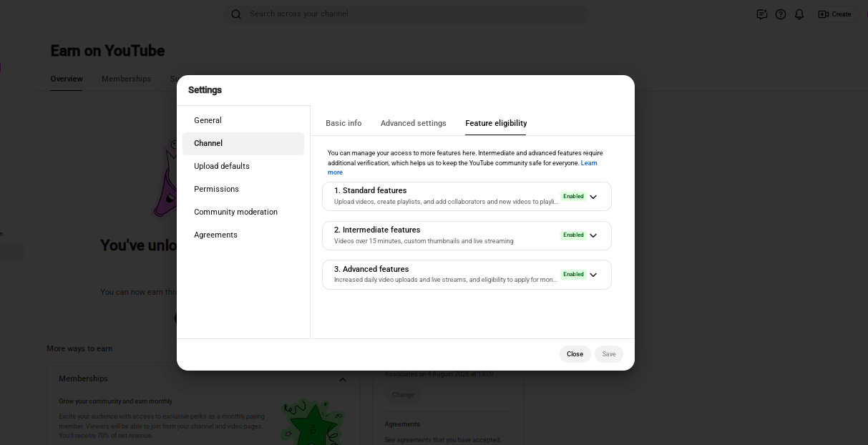Open Agreements settings section
Screen dimensions: 868x445
coord(243,235)
